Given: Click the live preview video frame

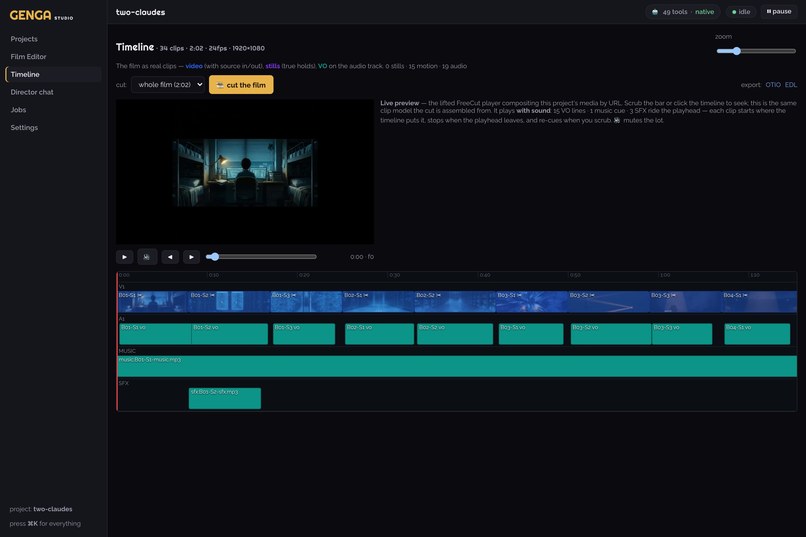Looking at the screenshot, I should 245,172.
